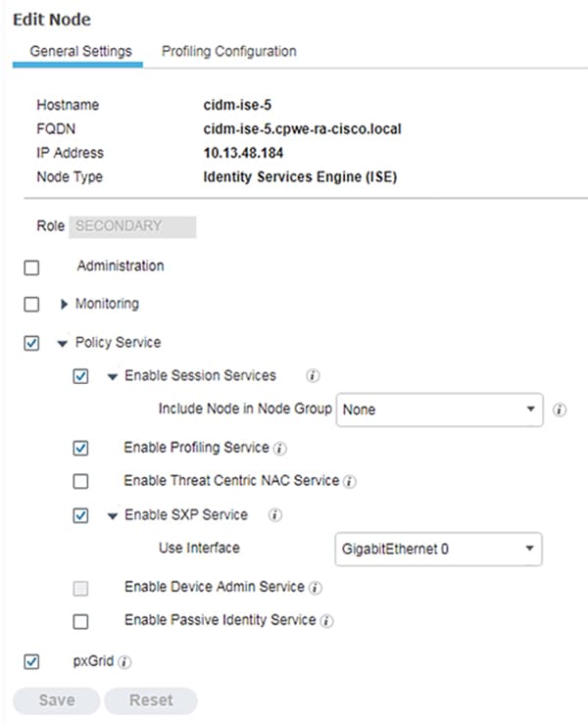This screenshot has width=588, height=723.
Task: Click the greyed SECONDARY role field
Action: (132, 226)
